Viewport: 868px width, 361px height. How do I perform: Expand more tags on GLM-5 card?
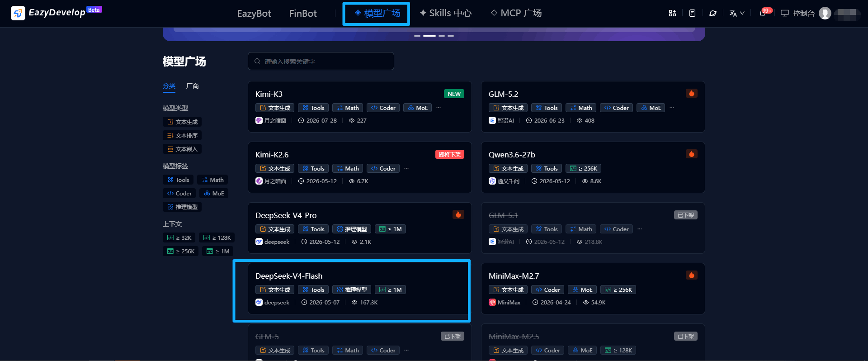pos(406,350)
